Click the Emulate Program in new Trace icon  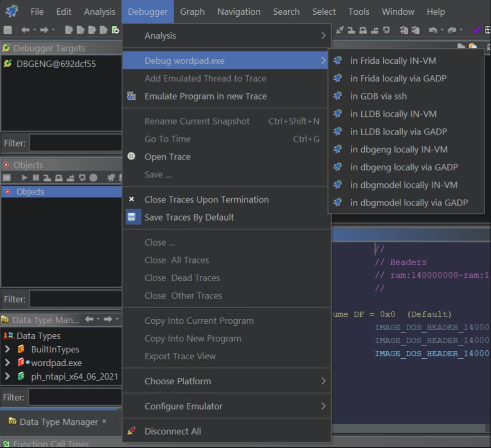[x=131, y=96]
